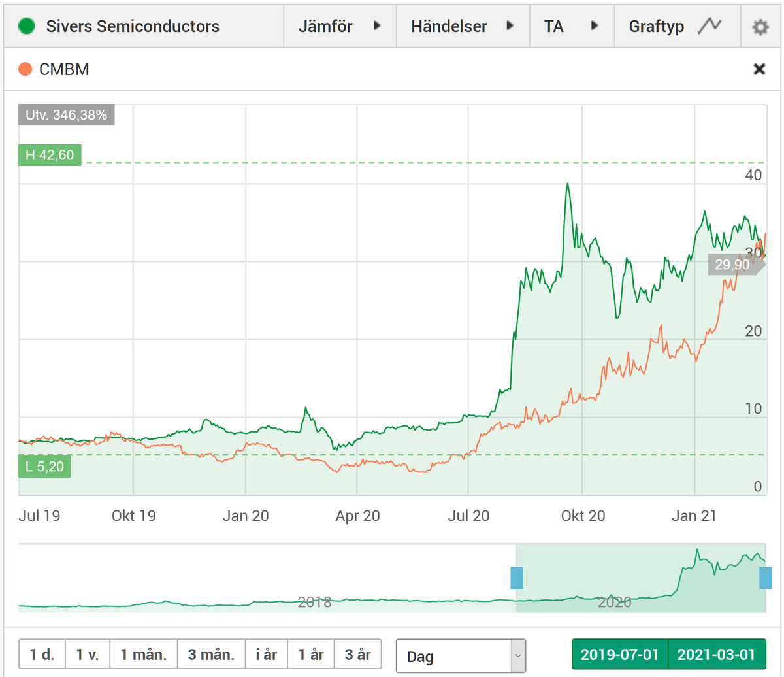Select the 3 år time range
Image resolution: width=784 pixels, height=677 pixels.
[358, 654]
